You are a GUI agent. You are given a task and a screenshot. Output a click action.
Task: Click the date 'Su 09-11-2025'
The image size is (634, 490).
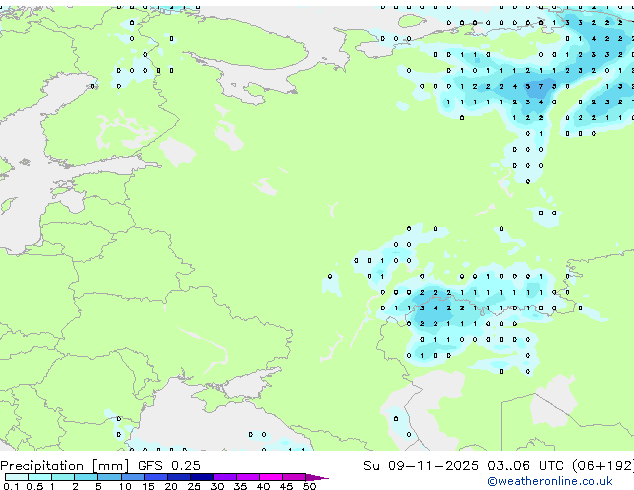(421, 466)
